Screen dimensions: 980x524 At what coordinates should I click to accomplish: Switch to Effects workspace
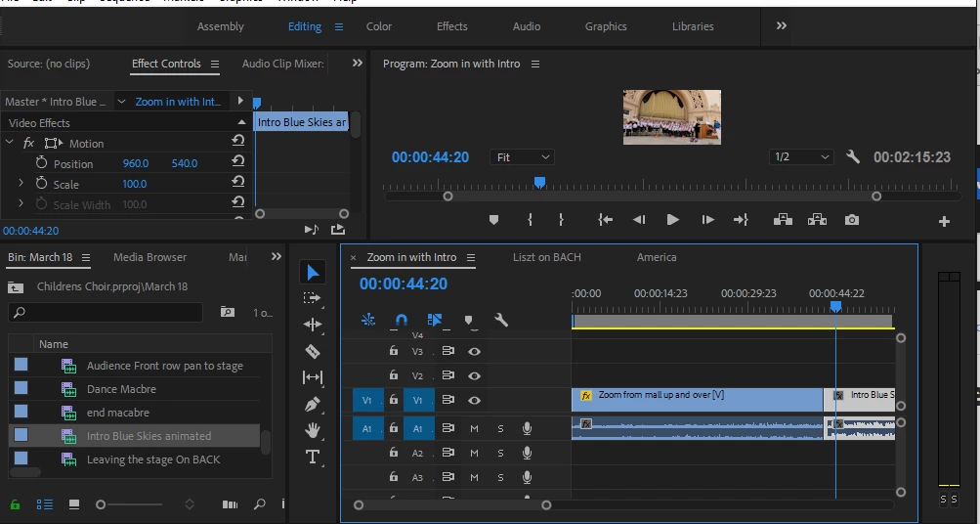(451, 26)
